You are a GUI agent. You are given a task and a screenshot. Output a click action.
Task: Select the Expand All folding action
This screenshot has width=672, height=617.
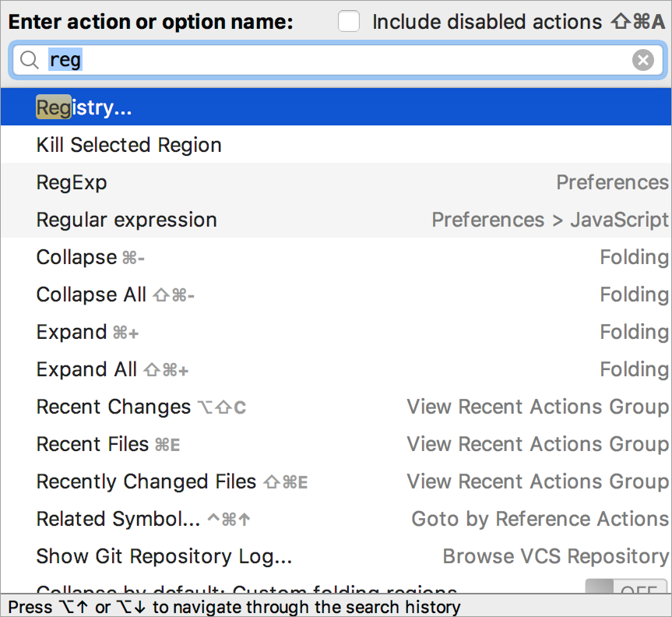(336, 368)
